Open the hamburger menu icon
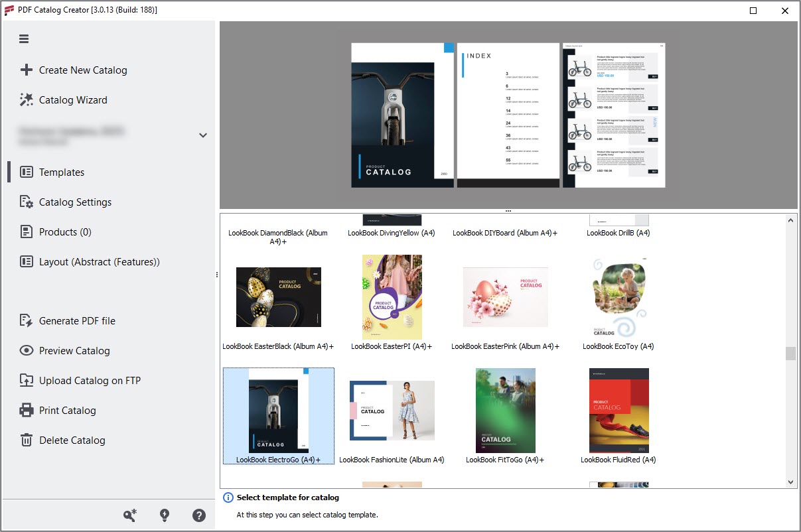801x532 pixels. 24,38
